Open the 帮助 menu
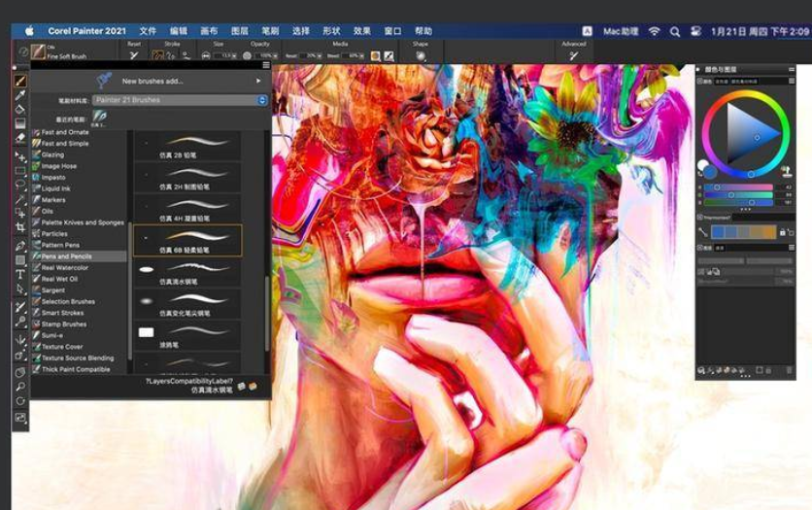 (423, 31)
